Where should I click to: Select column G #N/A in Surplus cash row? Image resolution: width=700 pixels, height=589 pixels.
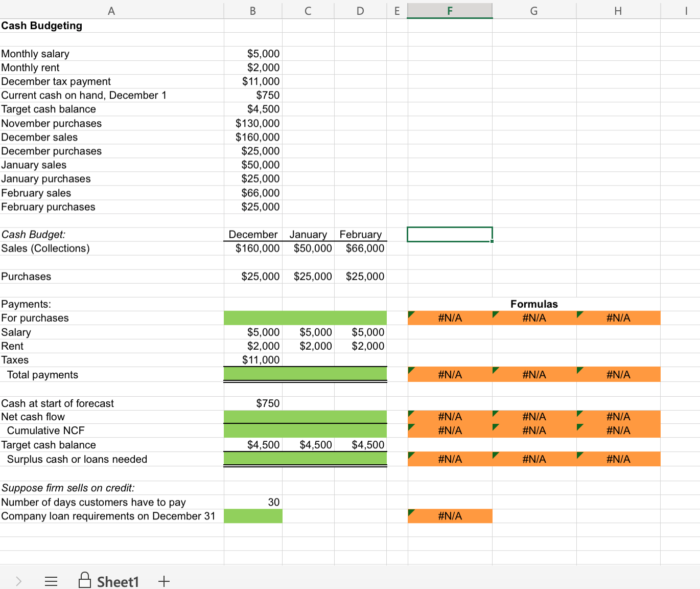coord(534,459)
